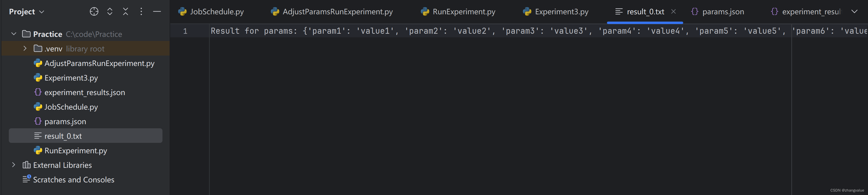Switch to RunExperiment.py tab
Screen dimensions: 868x195
[458, 11]
